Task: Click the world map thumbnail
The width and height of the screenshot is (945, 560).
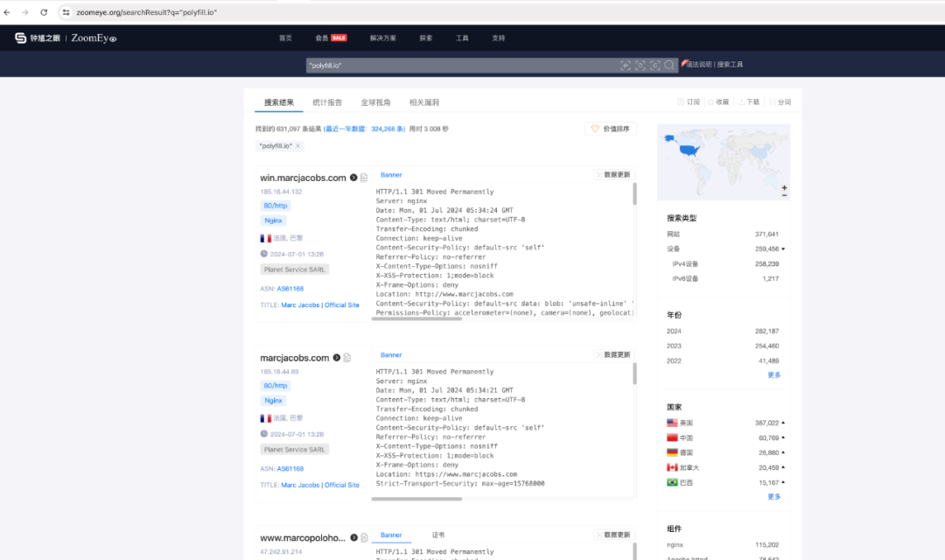Action: coord(724,162)
